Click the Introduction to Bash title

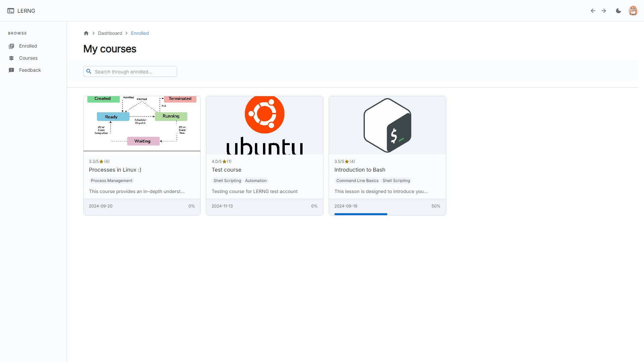coord(360,170)
